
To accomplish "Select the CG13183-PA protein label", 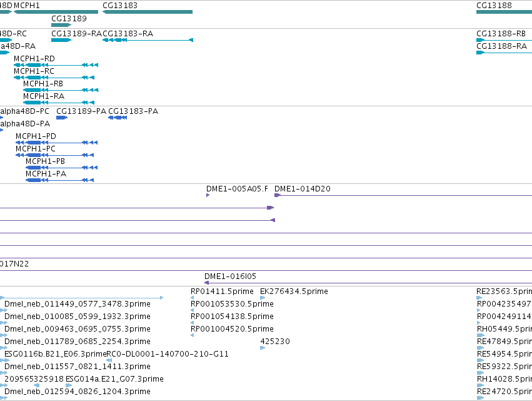I will coord(133,111).
